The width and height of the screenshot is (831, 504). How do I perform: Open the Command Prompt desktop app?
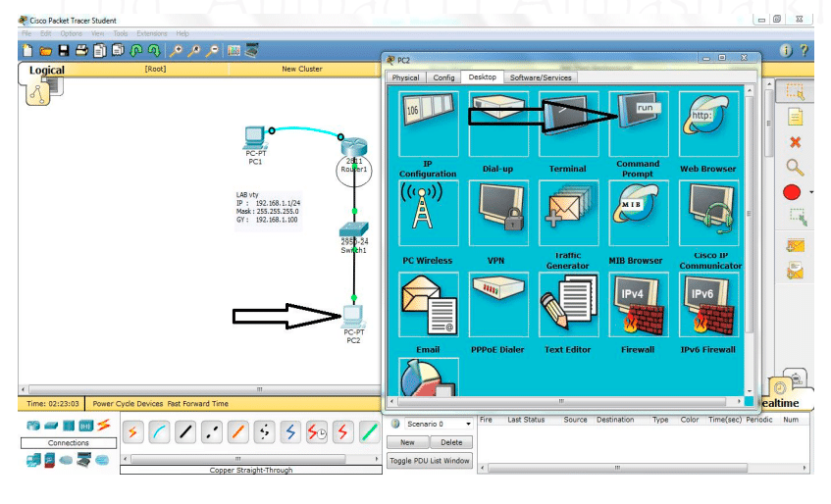click(638, 124)
